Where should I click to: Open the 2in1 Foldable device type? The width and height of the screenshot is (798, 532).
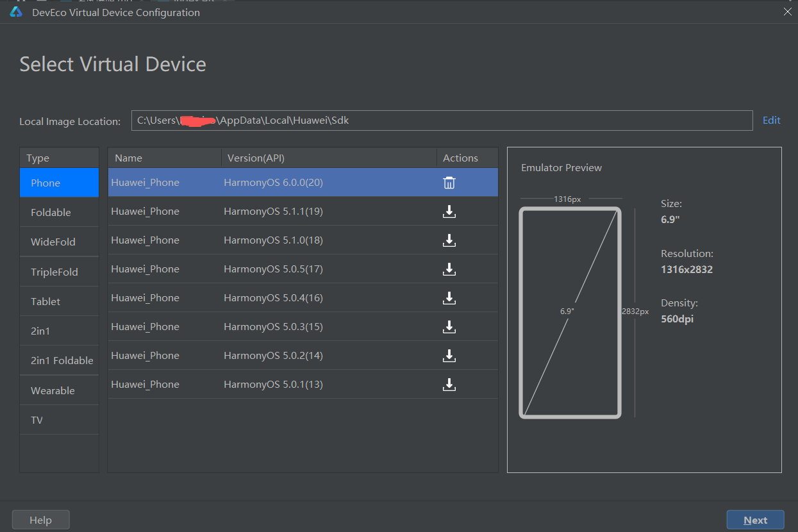point(62,360)
